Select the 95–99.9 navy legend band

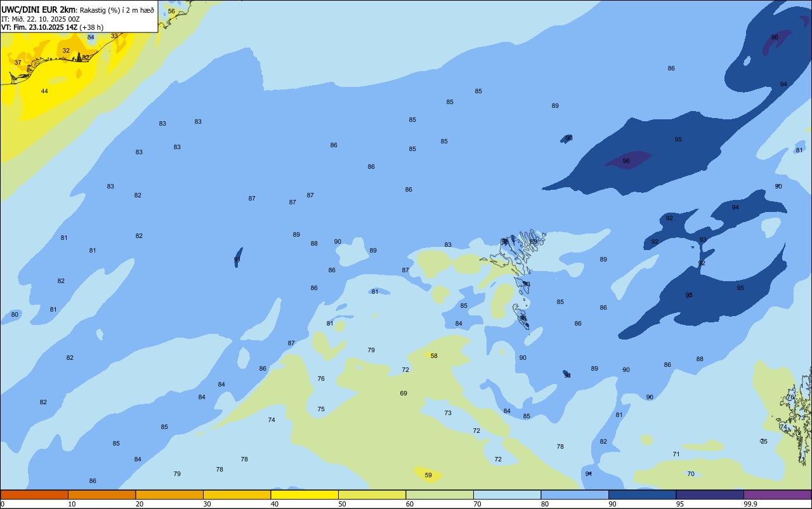click(710, 494)
